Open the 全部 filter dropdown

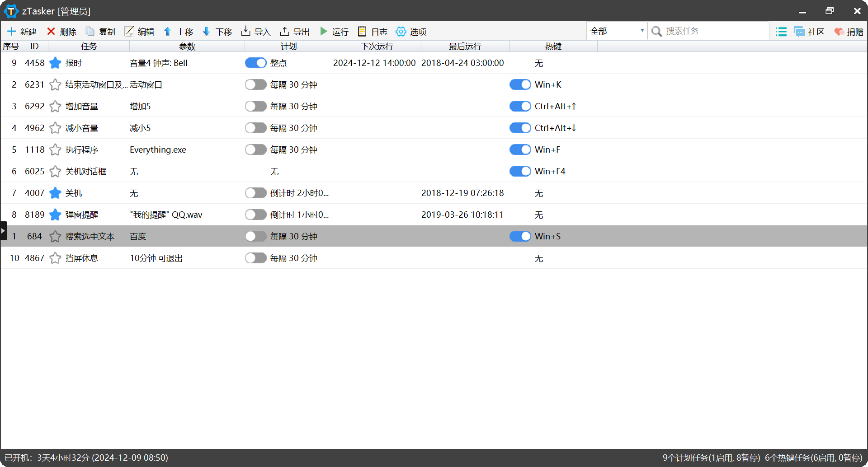click(x=617, y=31)
